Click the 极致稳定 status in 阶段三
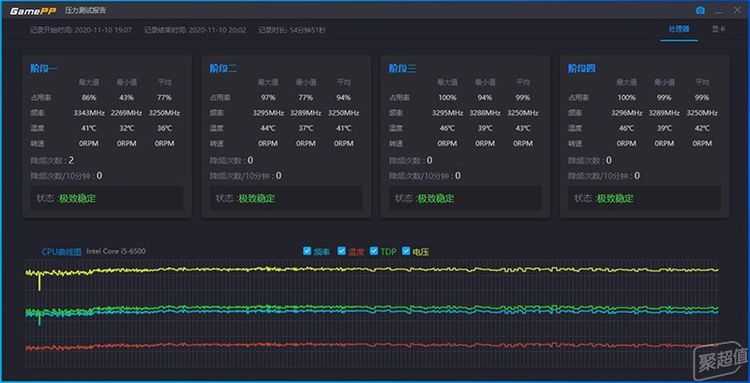Screen dimensions: 750x383 (436, 198)
